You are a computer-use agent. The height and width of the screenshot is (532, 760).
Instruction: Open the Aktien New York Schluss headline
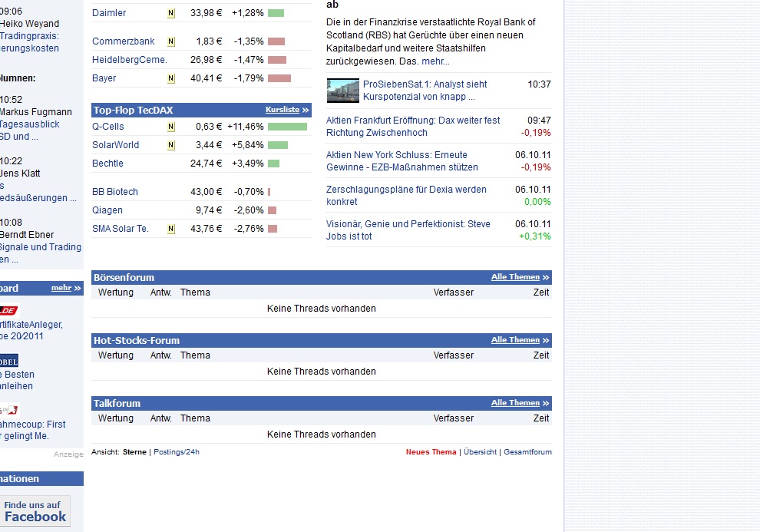401,161
